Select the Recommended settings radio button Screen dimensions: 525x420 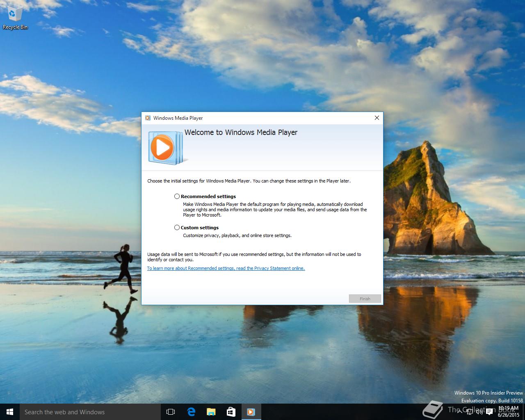pos(177,196)
